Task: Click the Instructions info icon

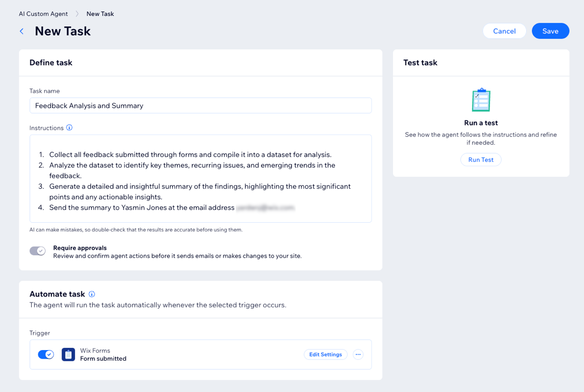Action: pos(69,128)
